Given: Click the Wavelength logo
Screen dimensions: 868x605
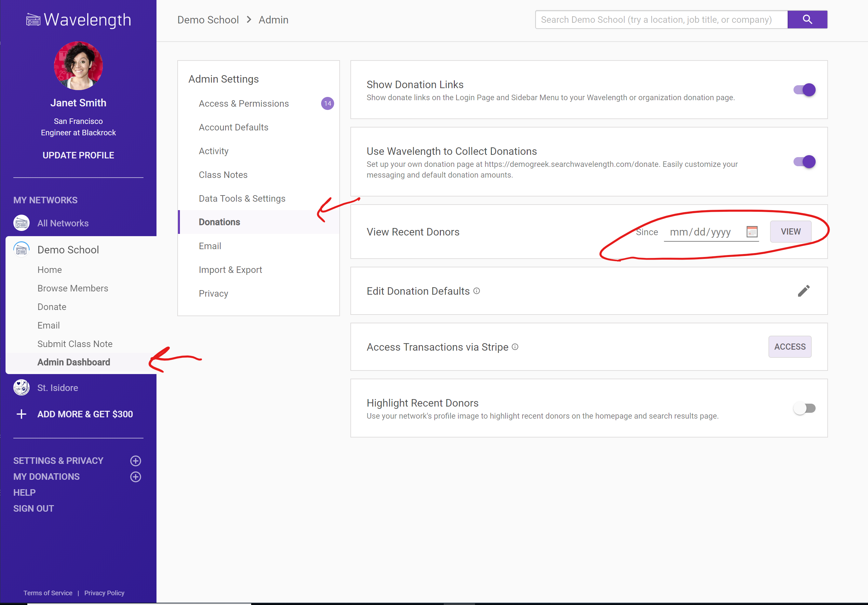Looking at the screenshot, I should coord(78,20).
